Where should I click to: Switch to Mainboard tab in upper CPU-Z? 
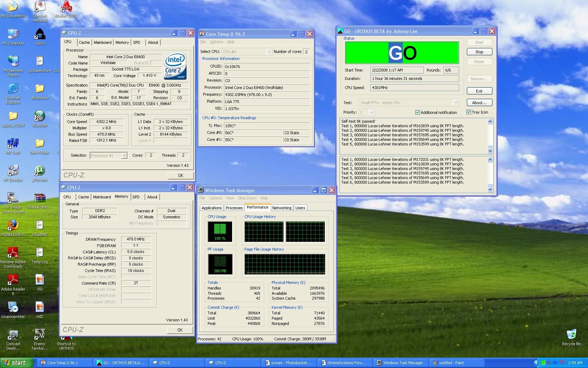(x=103, y=42)
